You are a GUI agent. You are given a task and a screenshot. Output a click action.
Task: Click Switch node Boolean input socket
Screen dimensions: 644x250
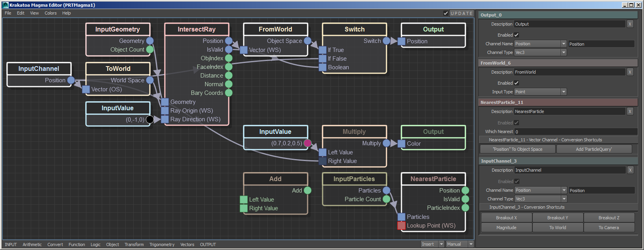coord(323,67)
